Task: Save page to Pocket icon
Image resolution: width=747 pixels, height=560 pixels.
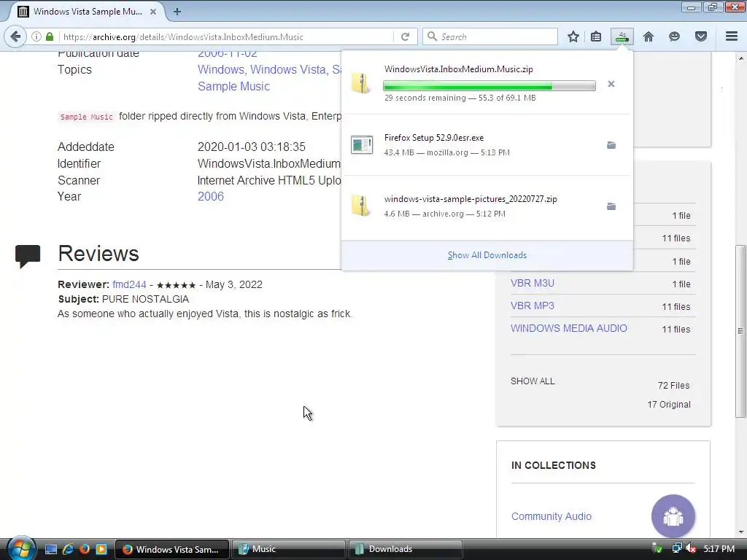Action: (x=701, y=36)
